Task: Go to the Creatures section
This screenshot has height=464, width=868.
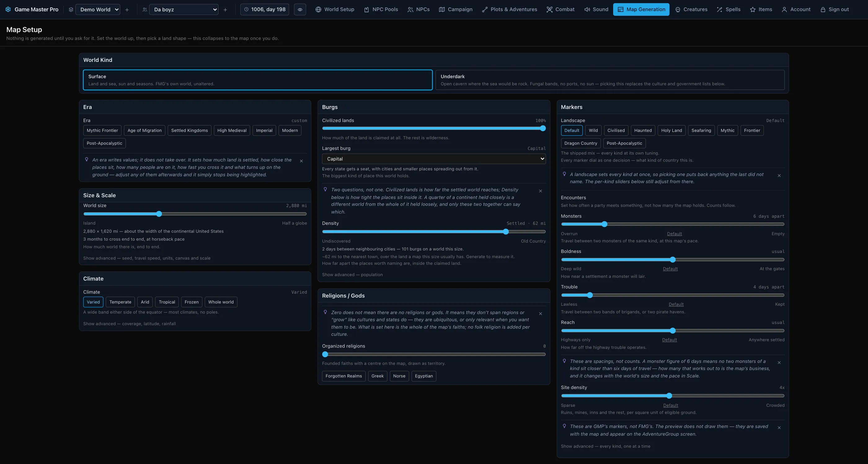Action: point(691,9)
